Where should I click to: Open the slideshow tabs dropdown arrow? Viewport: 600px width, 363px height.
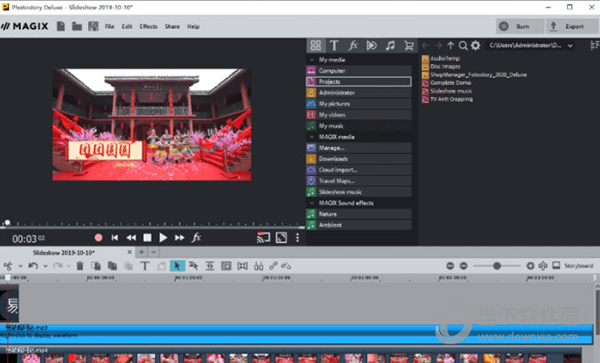(153, 252)
